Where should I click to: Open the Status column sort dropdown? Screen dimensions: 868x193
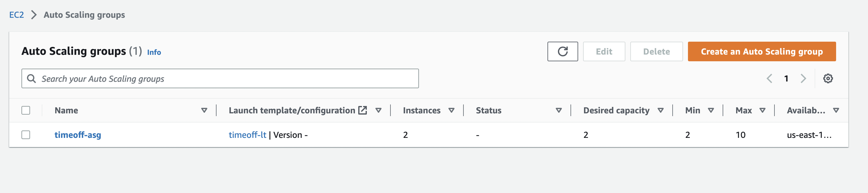pos(559,110)
